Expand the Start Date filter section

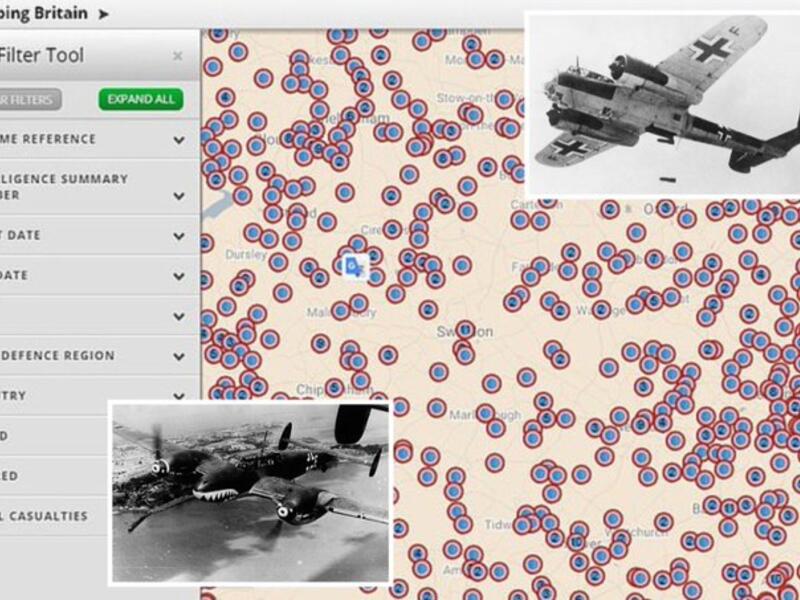(x=90, y=233)
